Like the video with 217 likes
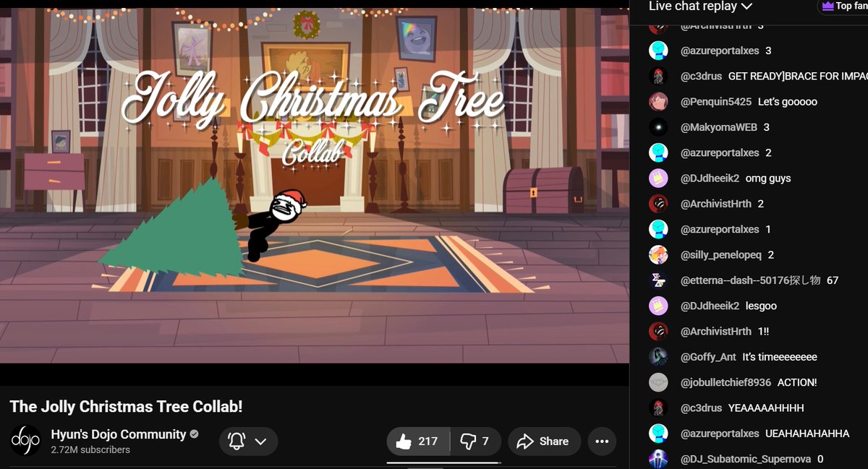Screen dimensions: 868x469 pyautogui.click(x=418, y=441)
